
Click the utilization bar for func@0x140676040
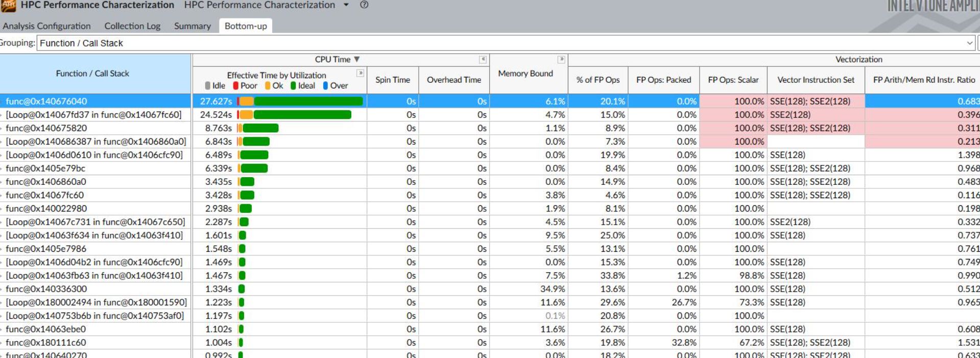pos(301,102)
